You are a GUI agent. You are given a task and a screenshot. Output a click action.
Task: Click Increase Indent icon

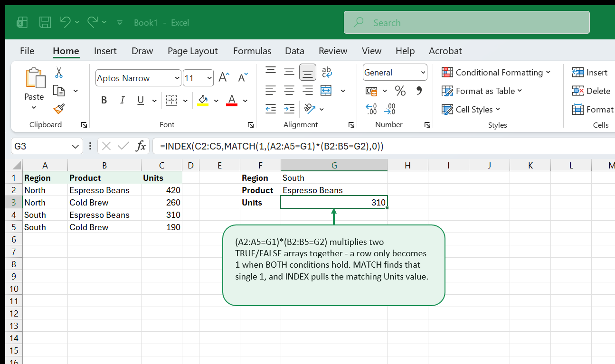tap(289, 109)
